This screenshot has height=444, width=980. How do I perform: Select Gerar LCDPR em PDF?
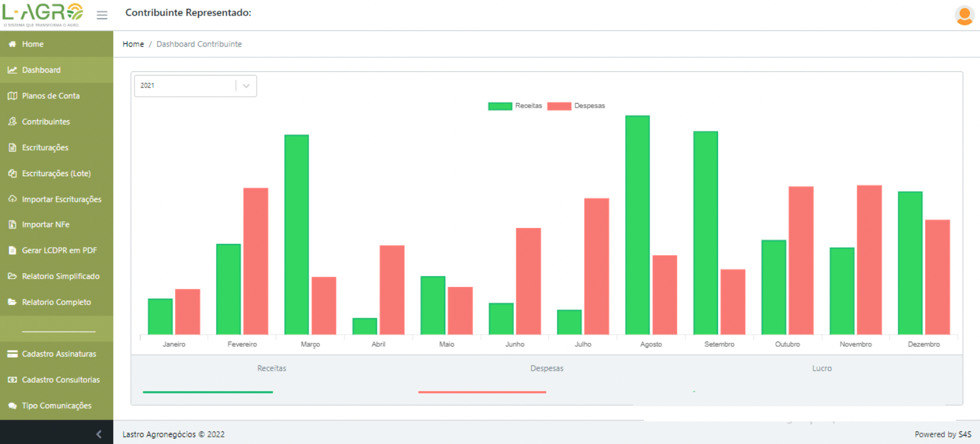coord(57,251)
